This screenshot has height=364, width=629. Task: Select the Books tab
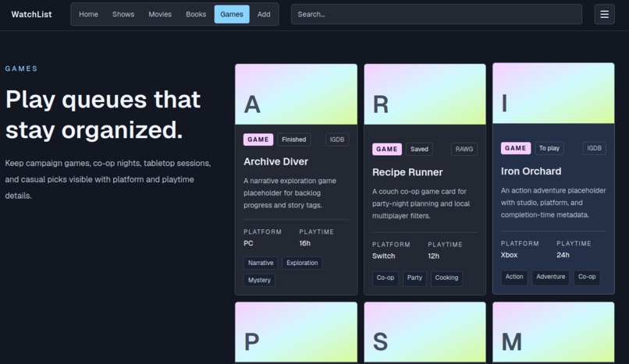coord(196,14)
